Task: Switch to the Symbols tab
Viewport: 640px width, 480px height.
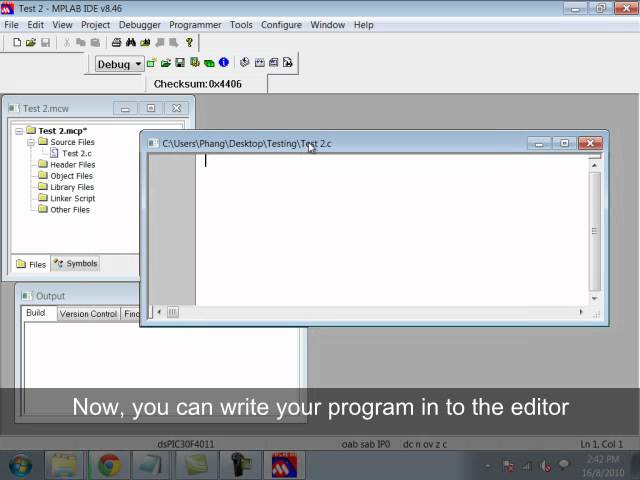Action: pyautogui.click(x=76, y=263)
